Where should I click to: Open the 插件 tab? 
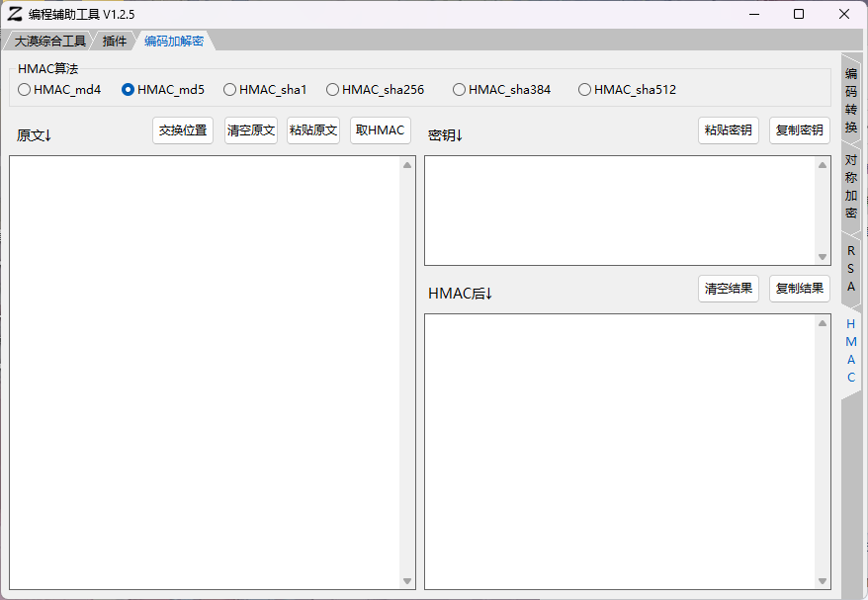115,42
